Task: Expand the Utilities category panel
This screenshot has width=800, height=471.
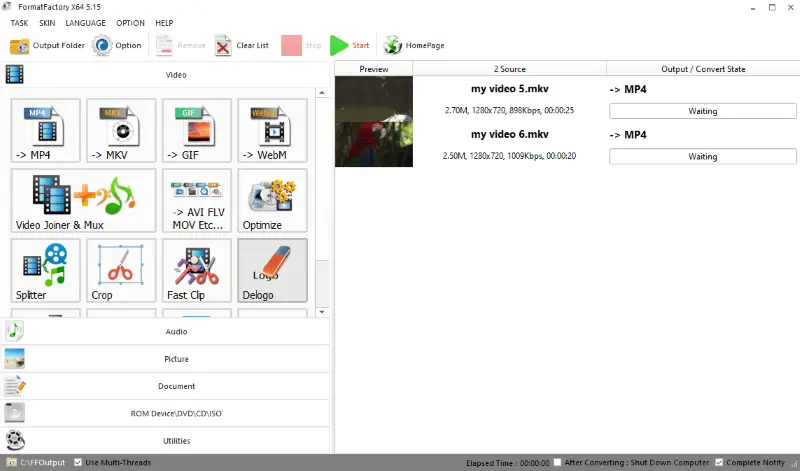Action: point(166,440)
